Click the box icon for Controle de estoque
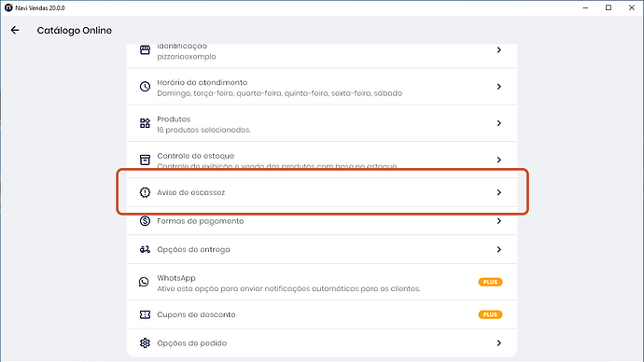 (145, 160)
